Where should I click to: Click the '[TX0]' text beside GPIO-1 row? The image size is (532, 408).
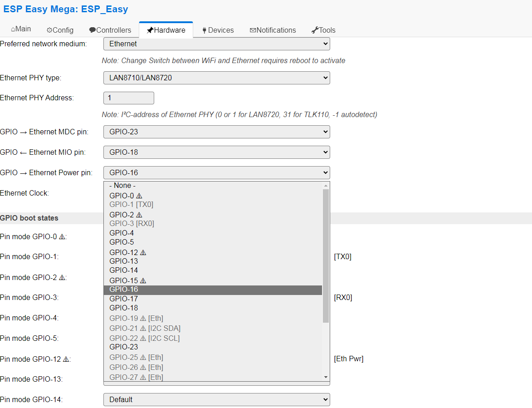coord(343,256)
